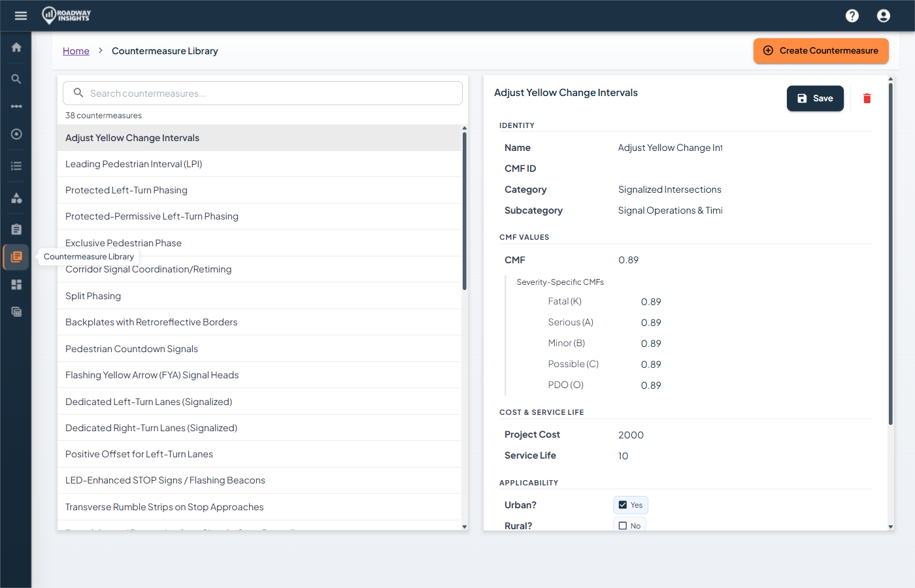This screenshot has width=915, height=588.
Task: Check the Rural No checkbox
Action: coord(622,525)
